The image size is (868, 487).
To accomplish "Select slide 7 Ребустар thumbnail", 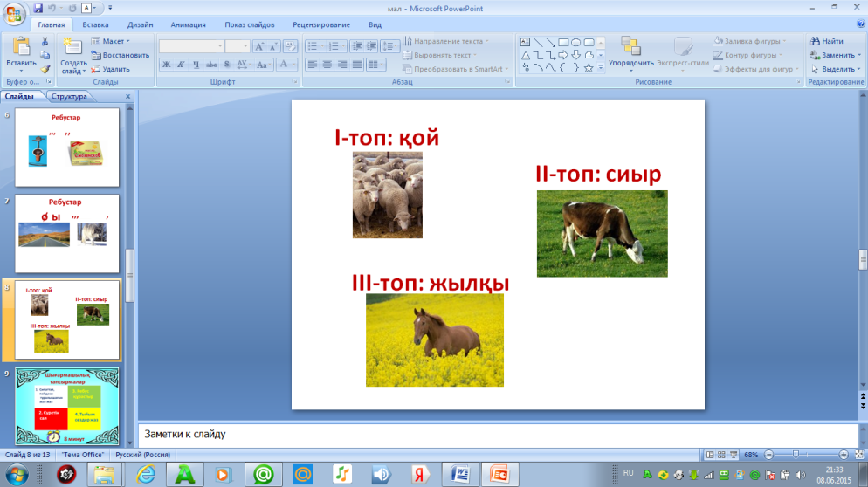I will [x=67, y=233].
